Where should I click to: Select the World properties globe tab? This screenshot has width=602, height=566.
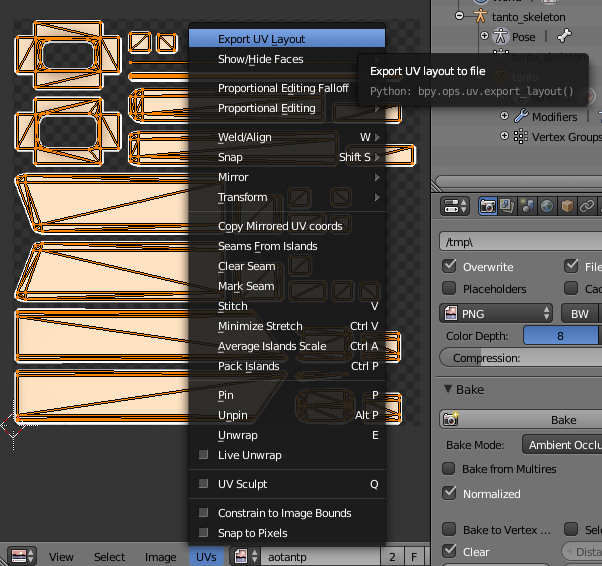[547, 206]
